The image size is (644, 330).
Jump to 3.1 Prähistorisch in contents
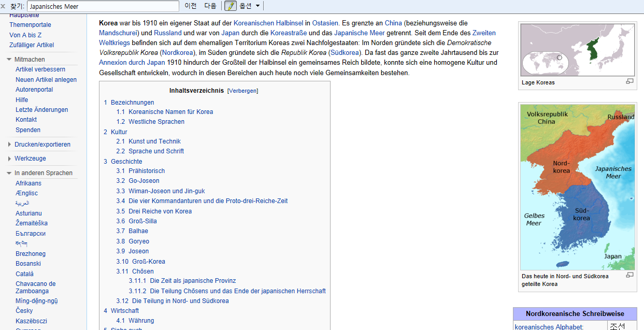pyautogui.click(x=140, y=171)
